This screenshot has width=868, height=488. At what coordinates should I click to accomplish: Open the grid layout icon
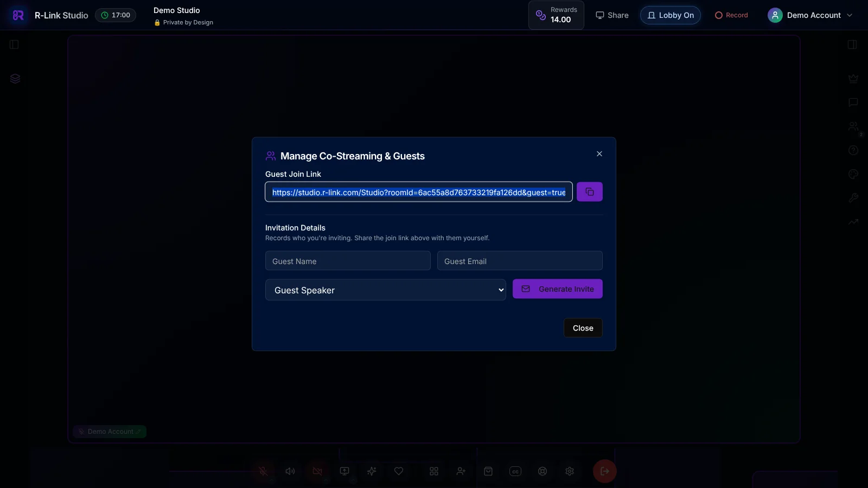tap(434, 471)
